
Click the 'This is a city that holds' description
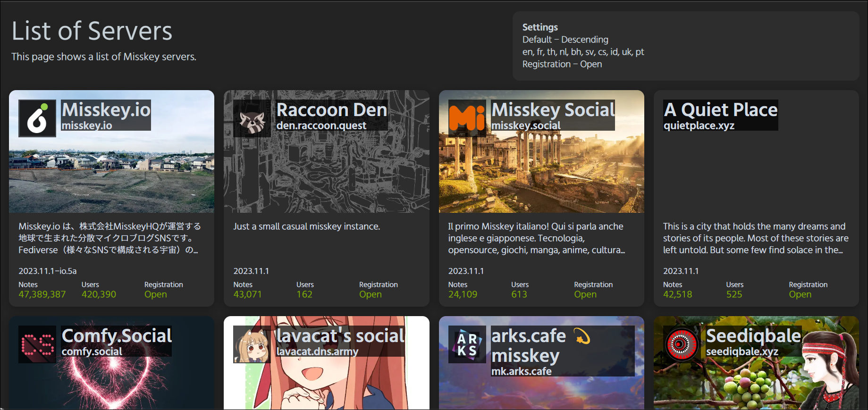pyautogui.click(x=756, y=238)
